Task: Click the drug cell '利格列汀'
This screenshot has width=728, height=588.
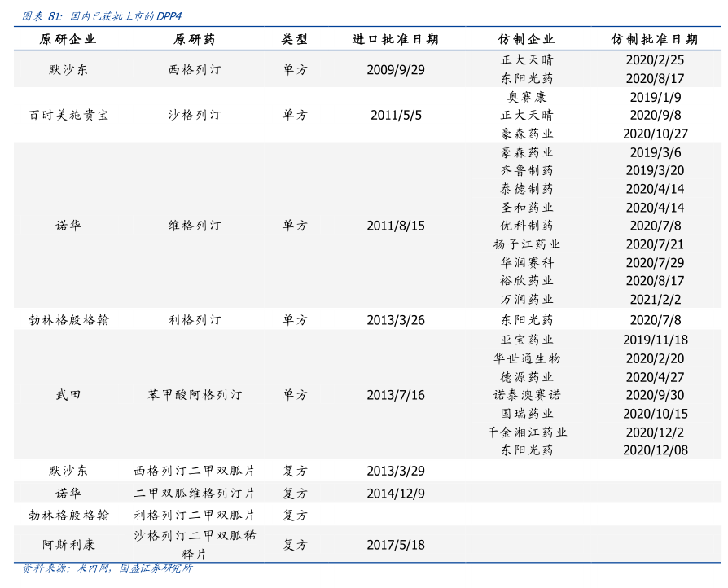Action: click(195, 320)
